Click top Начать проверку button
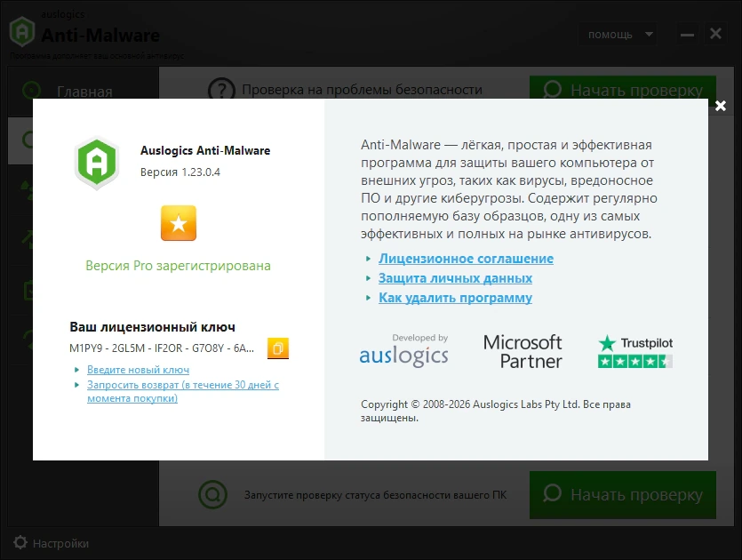This screenshot has height=560, width=742. click(623, 88)
